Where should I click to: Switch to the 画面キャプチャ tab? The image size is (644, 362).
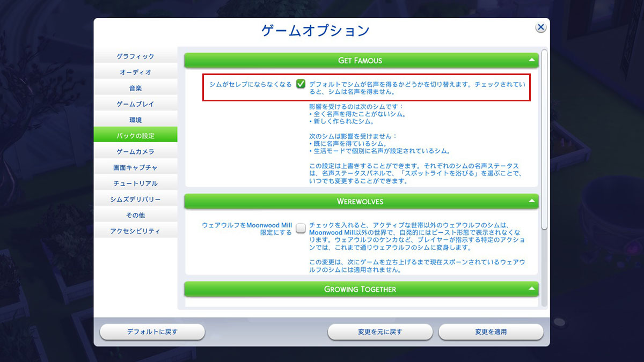pyautogui.click(x=135, y=168)
